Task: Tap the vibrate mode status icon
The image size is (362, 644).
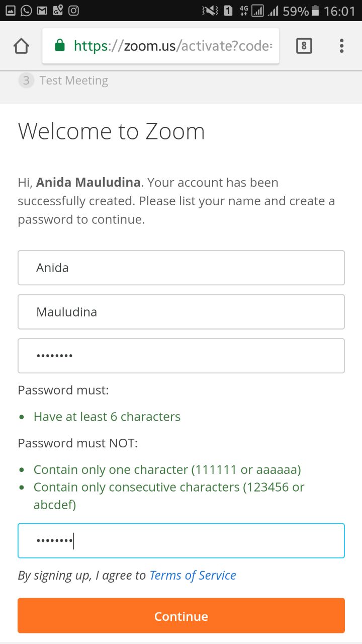Action: pos(210,11)
